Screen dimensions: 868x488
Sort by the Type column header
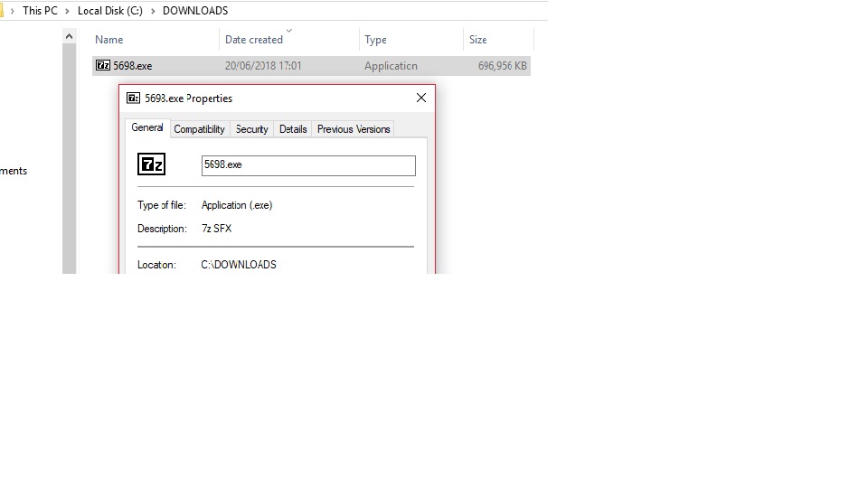[x=375, y=40]
